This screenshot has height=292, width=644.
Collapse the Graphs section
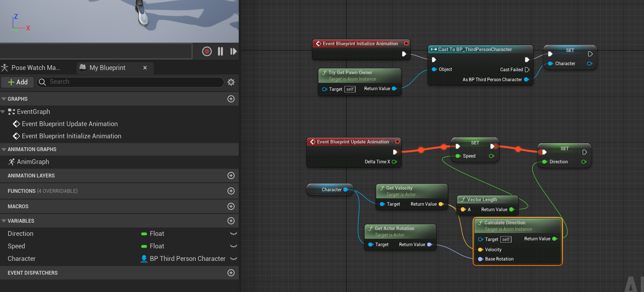(x=4, y=99)
